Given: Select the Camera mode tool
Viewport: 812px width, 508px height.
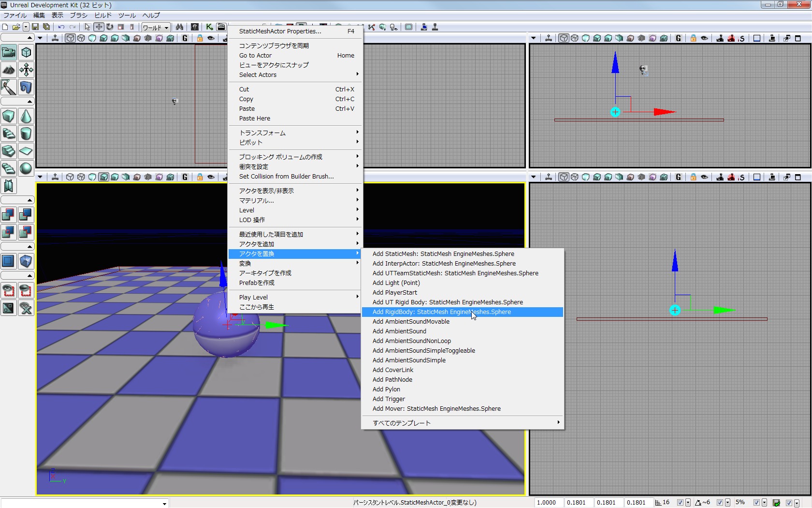Looking at the screenshot, I should pyautogui.click(x=9, y=52).
